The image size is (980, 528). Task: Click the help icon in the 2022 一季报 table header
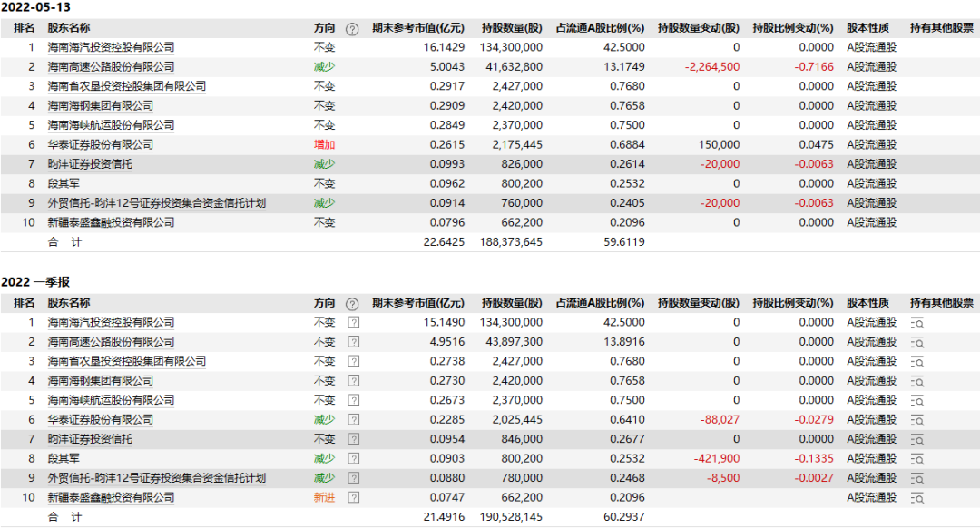(352, 304)
